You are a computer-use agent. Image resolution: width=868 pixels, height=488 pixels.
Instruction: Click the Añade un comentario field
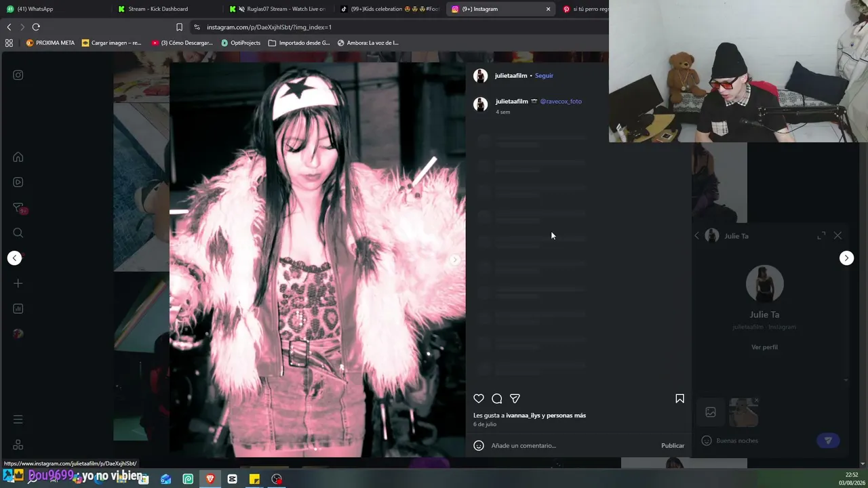(573, 445)
